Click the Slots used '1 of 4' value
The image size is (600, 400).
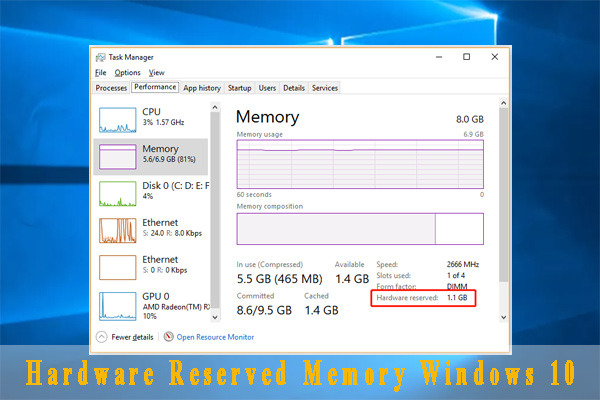coord(456,276)
